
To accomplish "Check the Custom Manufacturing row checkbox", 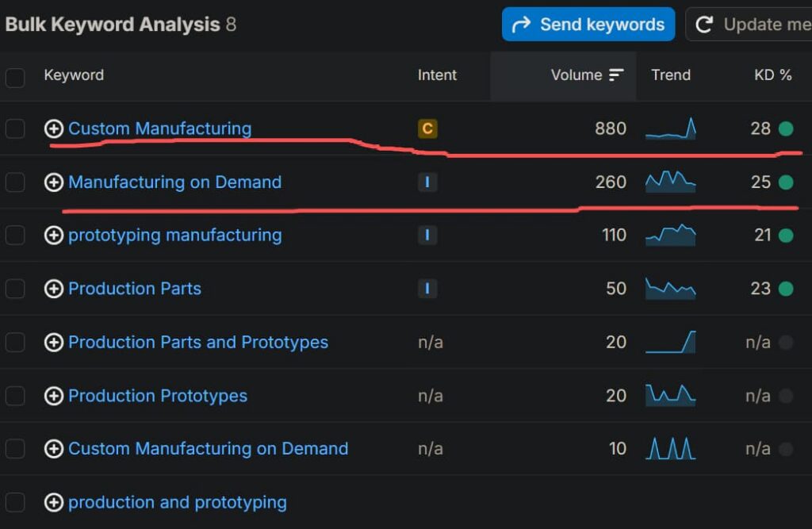I will [x=15, y=128].
